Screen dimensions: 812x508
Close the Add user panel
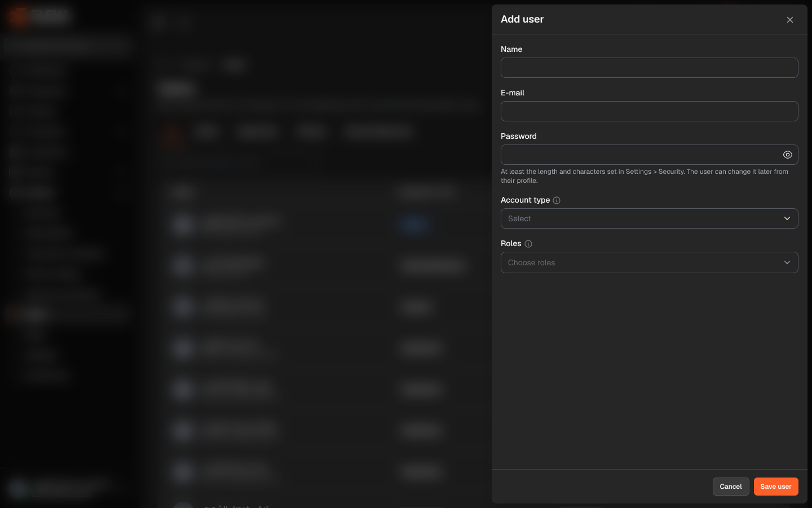790,20
